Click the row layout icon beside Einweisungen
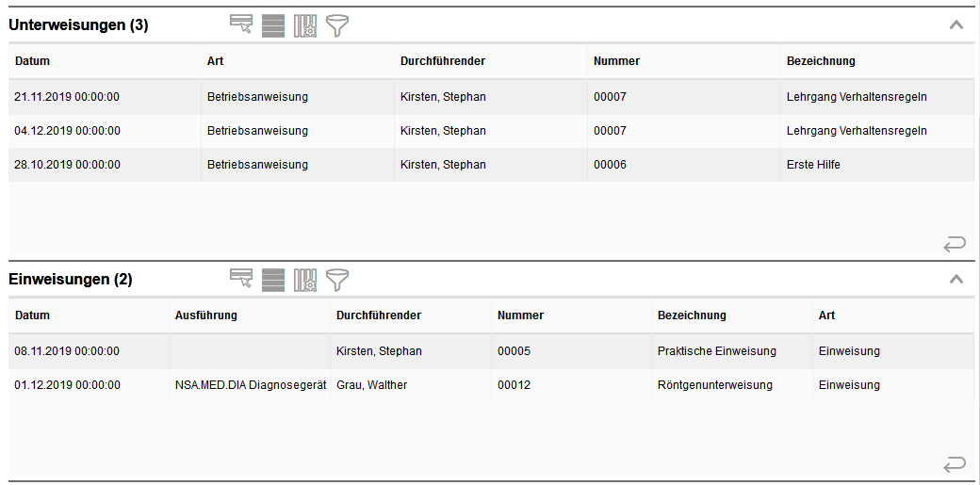 [x=273, y=280]
